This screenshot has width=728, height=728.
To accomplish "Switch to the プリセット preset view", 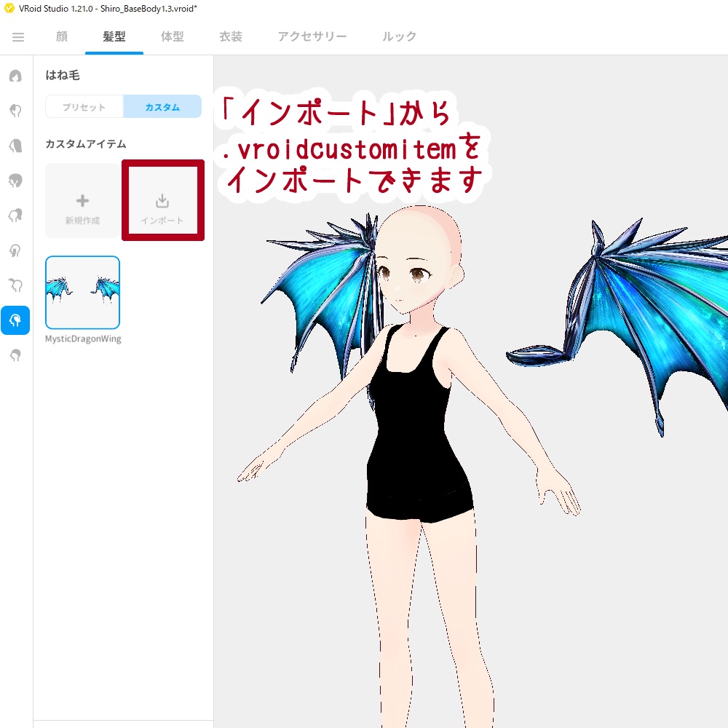I will click(84, 106).
